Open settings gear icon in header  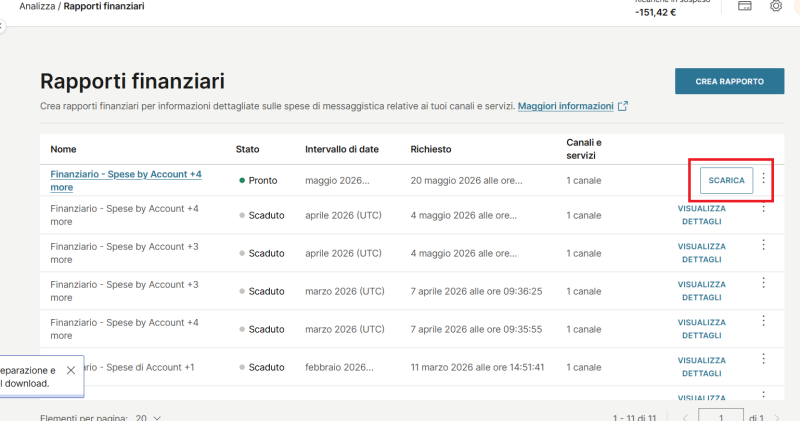776,6
